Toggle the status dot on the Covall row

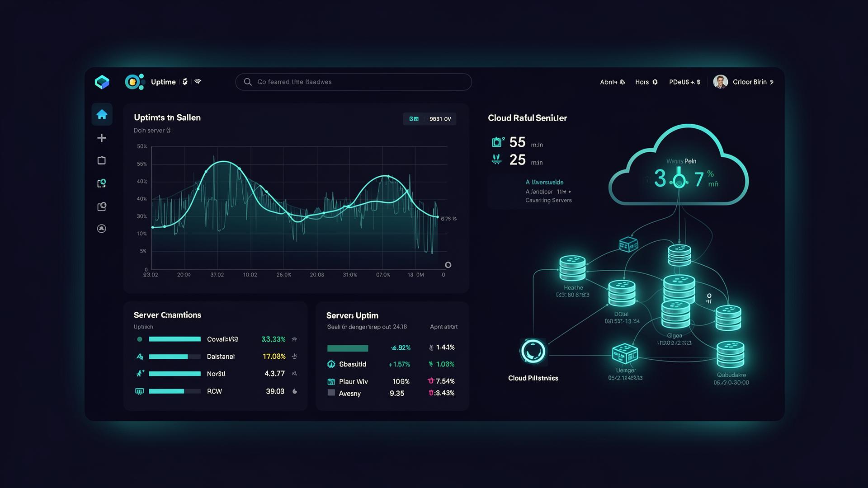pyautogui.click(x=140, y=339)
